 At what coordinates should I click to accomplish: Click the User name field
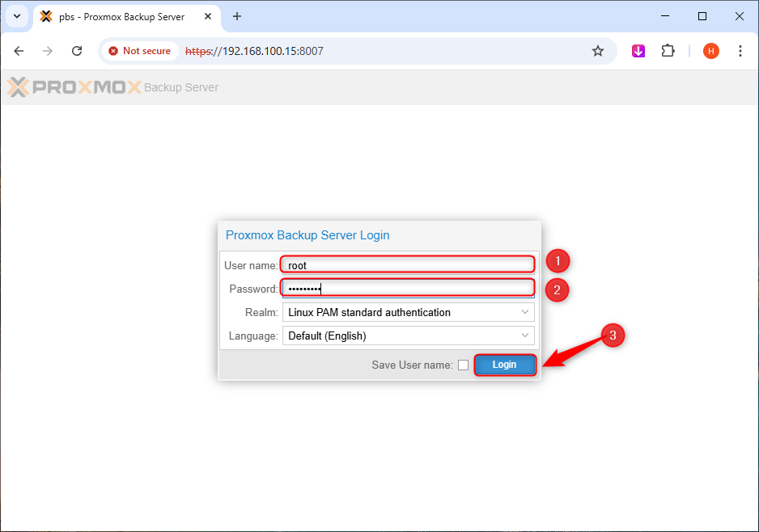pos(408,265)
